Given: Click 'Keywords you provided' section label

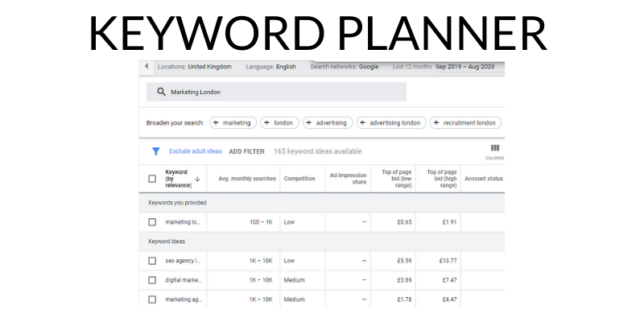Looking at the screenshot, I should point(177,203).
